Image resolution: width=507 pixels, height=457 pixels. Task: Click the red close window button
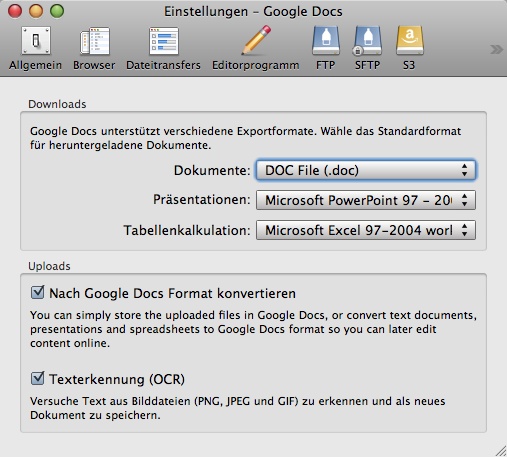point(15,11)
